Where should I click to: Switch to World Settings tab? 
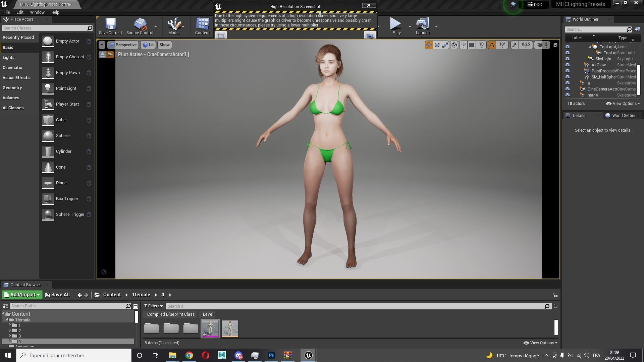pyautogui.click(x=621, y=116)
